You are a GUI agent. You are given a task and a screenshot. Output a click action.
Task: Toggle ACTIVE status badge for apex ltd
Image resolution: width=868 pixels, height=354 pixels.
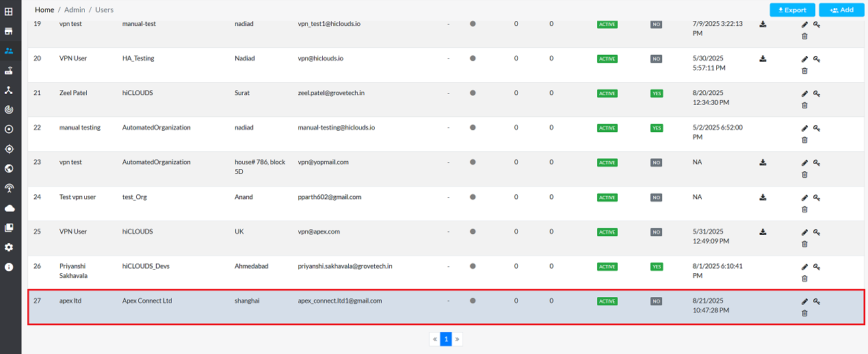(x=607, y=301)
